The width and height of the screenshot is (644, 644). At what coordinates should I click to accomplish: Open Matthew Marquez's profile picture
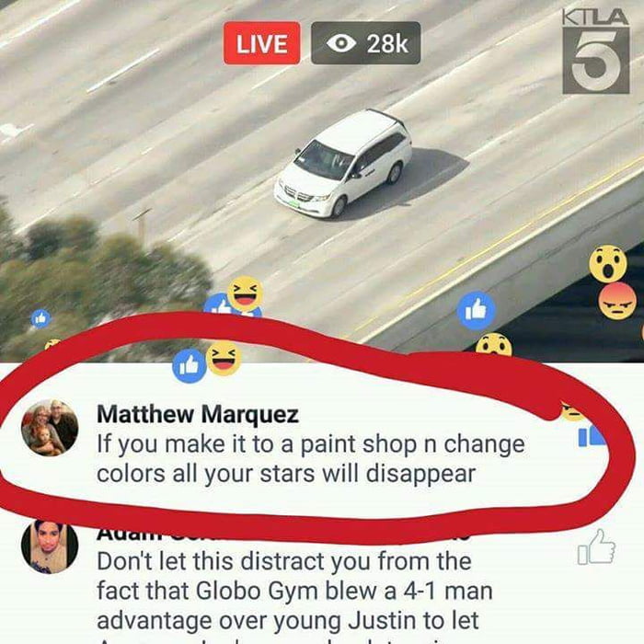click(50, 428)
